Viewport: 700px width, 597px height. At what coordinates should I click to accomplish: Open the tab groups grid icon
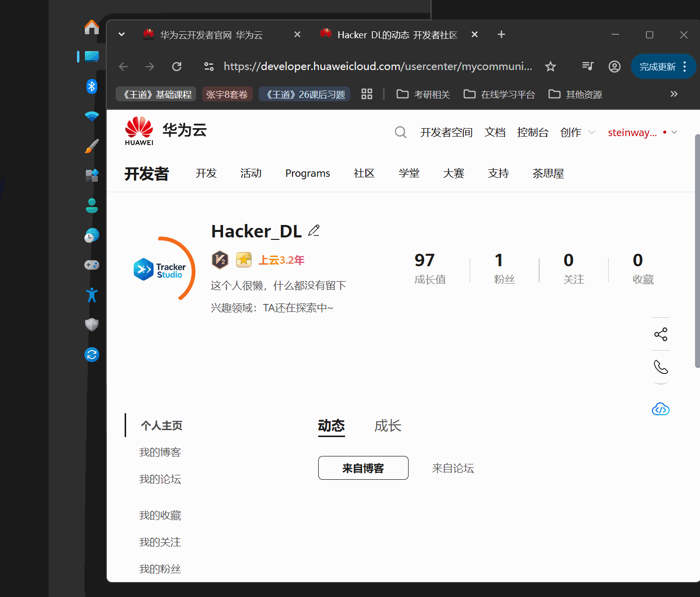click(367, 94)
